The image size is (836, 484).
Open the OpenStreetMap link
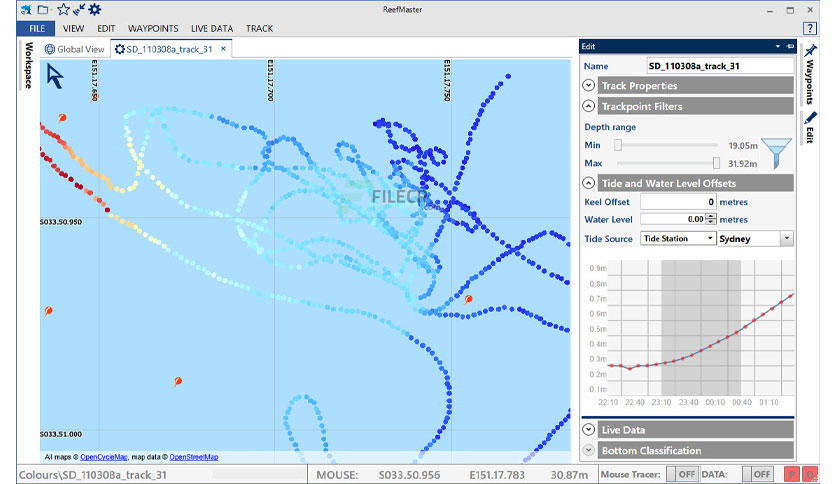tap(194, 457)
